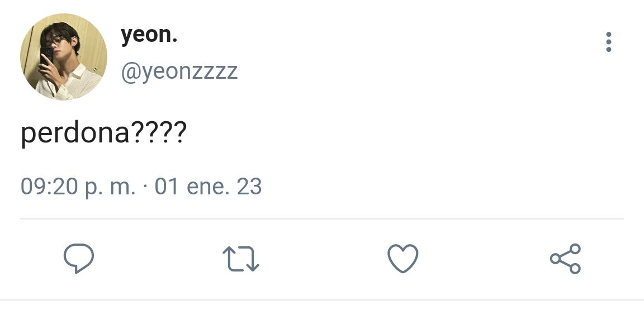
Task: Show tweet options via the kebab icon
Action: tap(608, 42)
